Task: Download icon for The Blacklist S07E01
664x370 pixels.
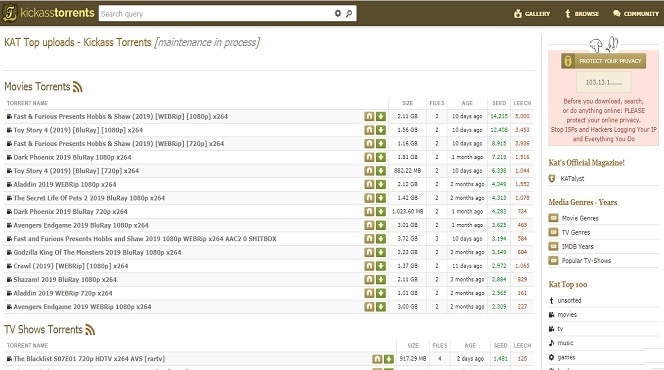Action: [x=389, y=359]
